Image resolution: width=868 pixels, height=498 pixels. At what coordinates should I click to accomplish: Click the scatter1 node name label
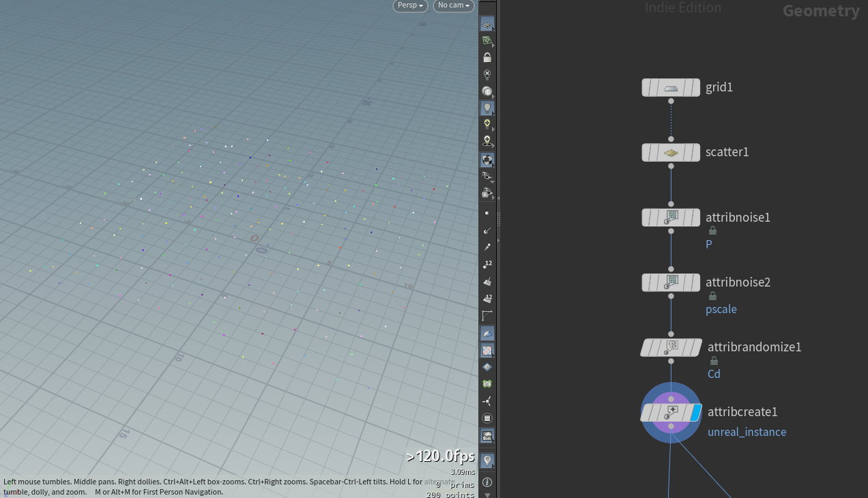[x=727, y=152]
